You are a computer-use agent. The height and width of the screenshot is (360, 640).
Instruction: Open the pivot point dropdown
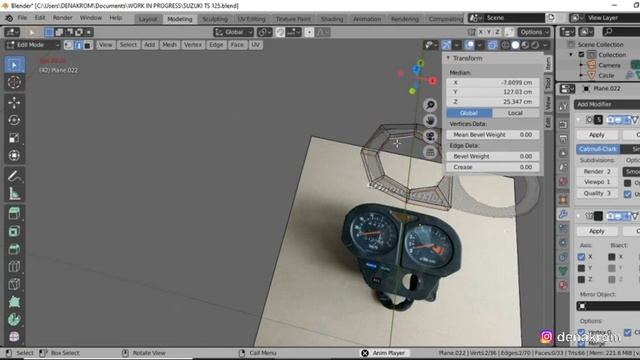click(x=264, y=32)
